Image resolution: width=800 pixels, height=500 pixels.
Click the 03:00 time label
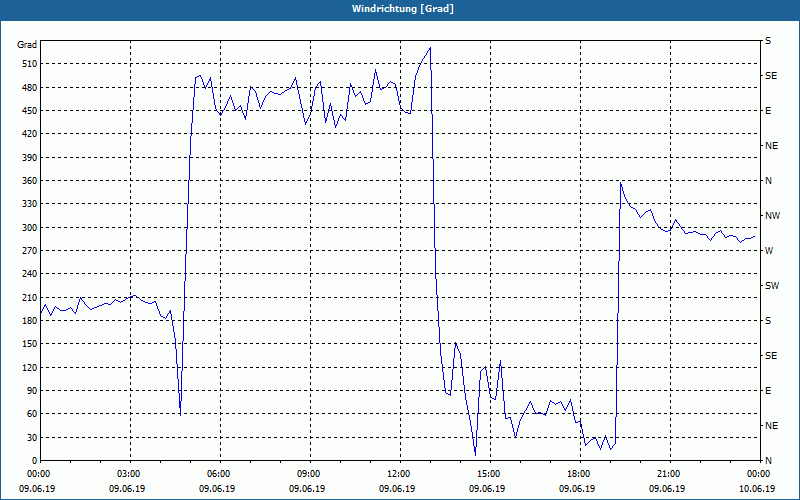(129, 474)
